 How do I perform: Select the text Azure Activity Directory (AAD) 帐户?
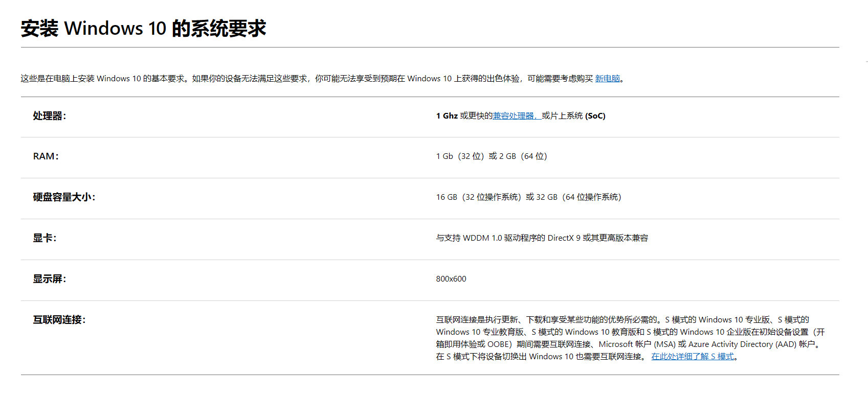pyautogui.click(x=751, y=344)
